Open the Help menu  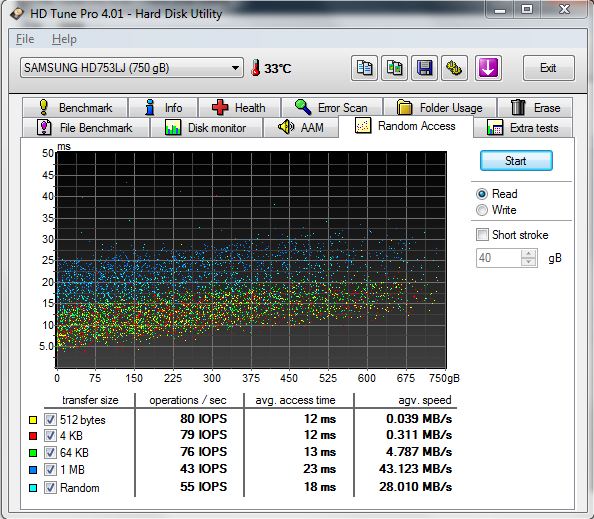(64, 39)
